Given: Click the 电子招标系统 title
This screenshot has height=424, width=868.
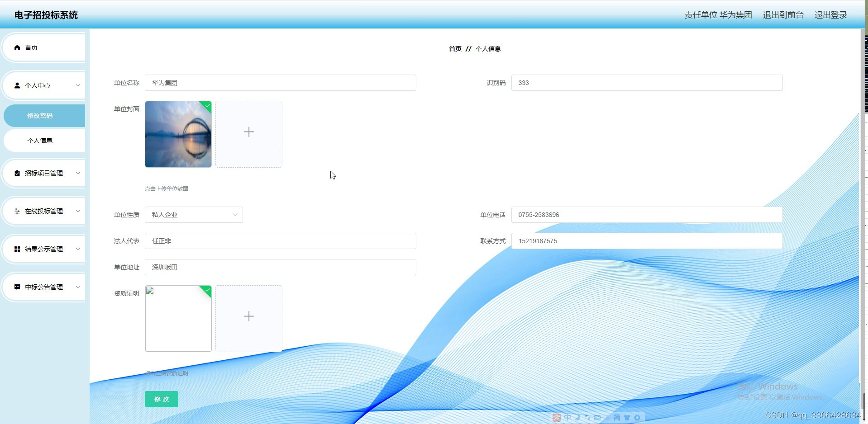Looking at the screenshot, I should coord(46,15).
